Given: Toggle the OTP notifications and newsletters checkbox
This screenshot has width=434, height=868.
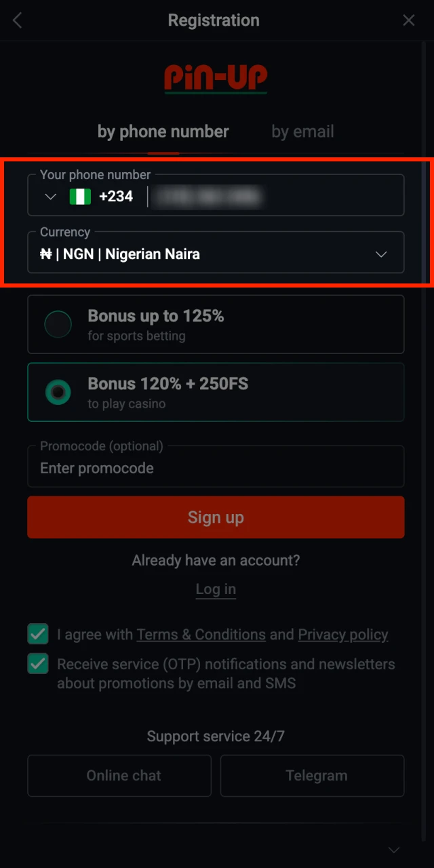Looking at the screenshot, I should point(38,664).
